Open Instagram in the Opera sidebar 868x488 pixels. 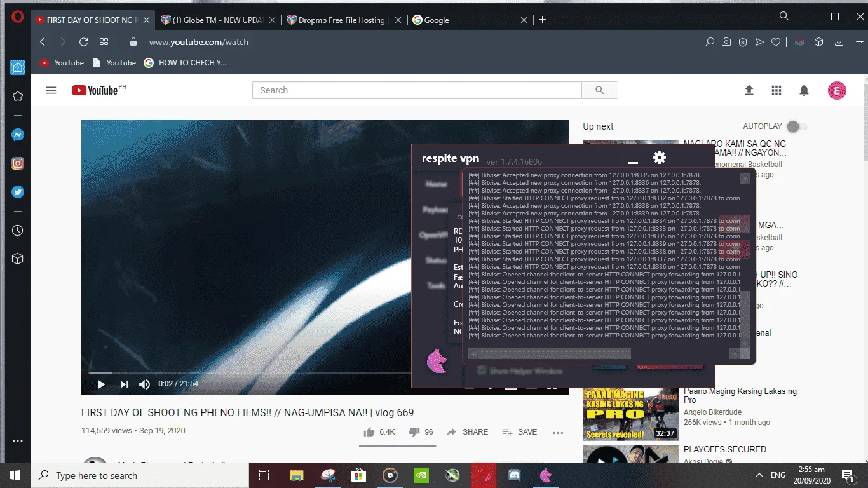coord(18,163)
